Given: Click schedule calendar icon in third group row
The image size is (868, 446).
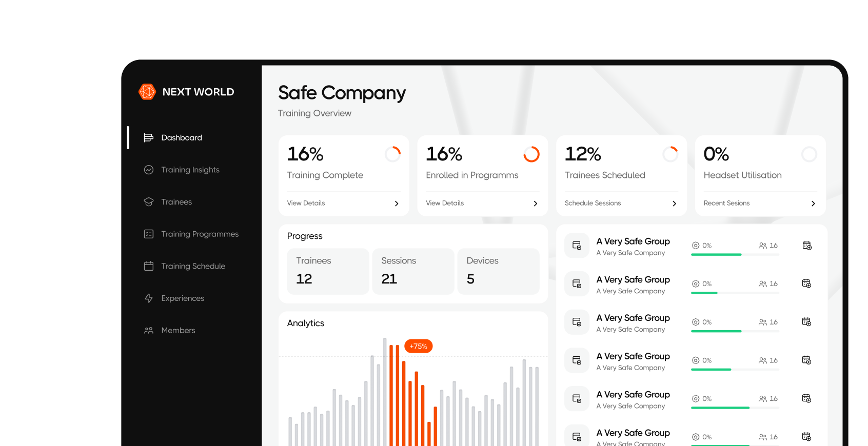Looking at the screenshot, I should pos(807,322).
